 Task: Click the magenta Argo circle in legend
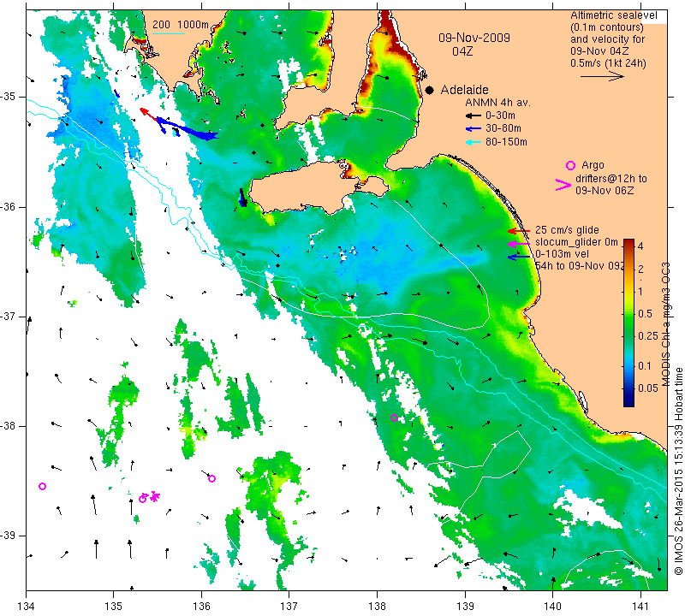click(570, 165)
